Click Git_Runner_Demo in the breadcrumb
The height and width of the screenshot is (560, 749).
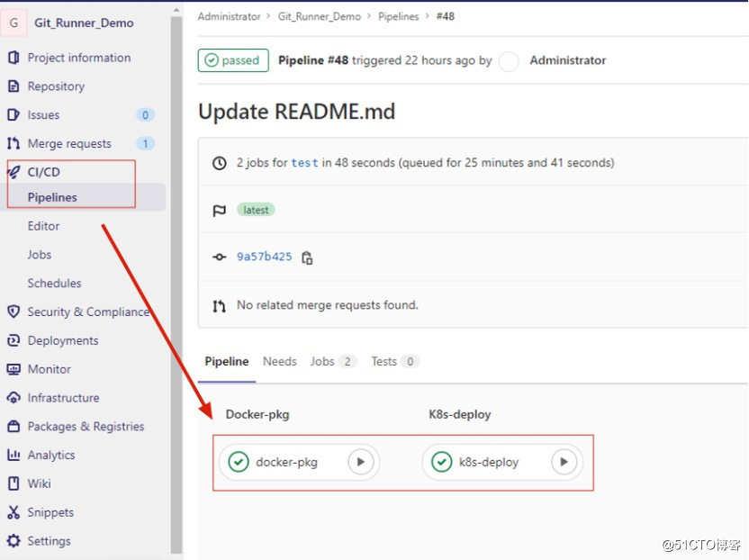pos(319,17)
